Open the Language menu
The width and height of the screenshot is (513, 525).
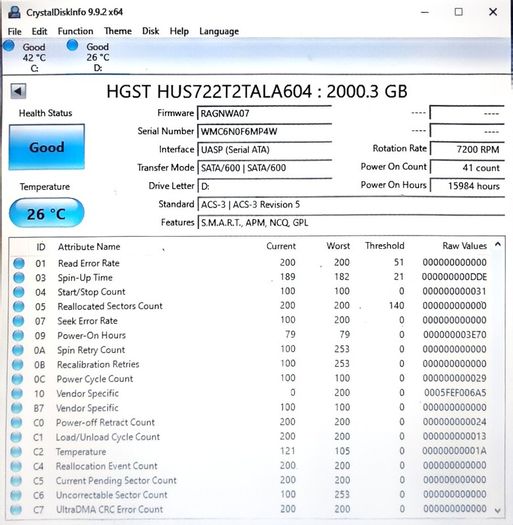[219, 31]
